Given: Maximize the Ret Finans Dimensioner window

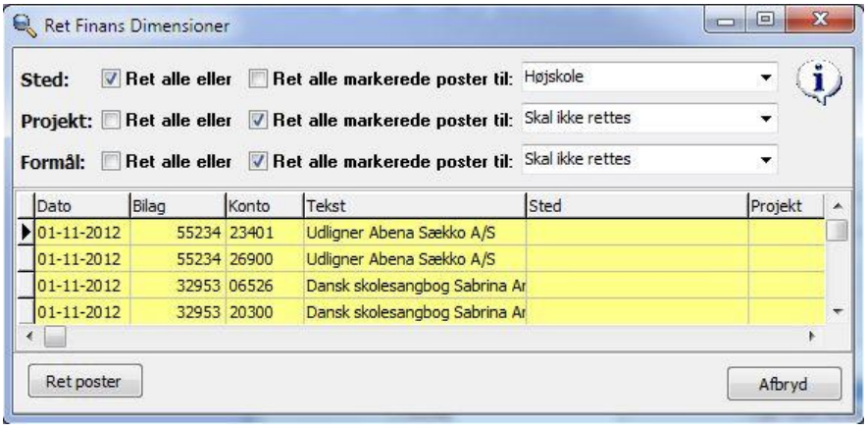Looking at the screenshot, I should (x=764, y=21).
